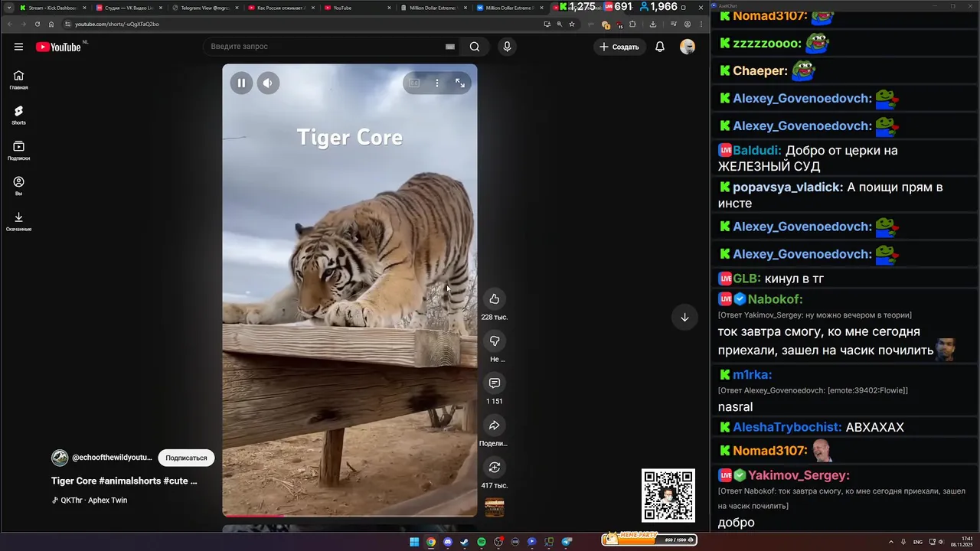Switch to Telegram: View tab
The image size is (980, 551).
[204, 8]
